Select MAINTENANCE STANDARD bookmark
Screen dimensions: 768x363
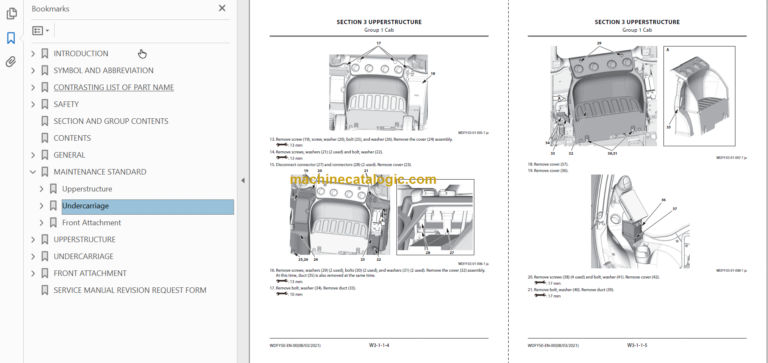coord(100,172)
